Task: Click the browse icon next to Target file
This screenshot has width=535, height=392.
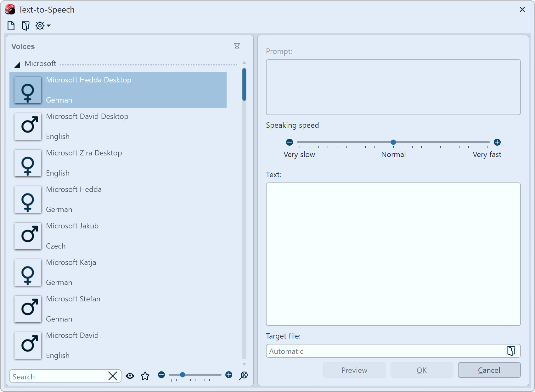Action: click(511, 351)
